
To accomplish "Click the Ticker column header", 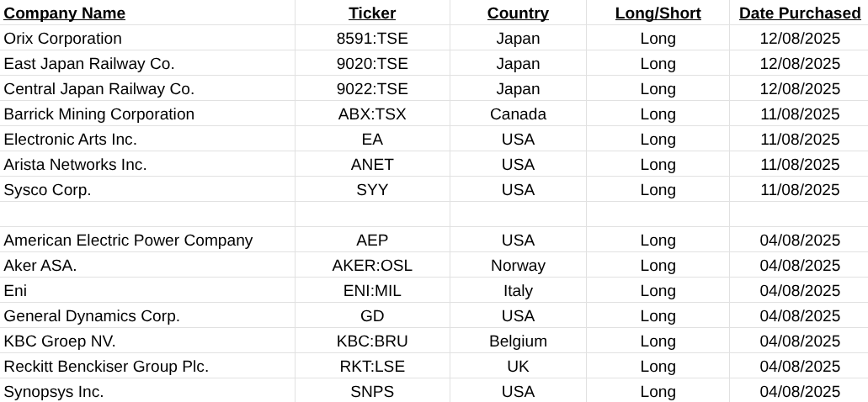I will pos(372,13).
